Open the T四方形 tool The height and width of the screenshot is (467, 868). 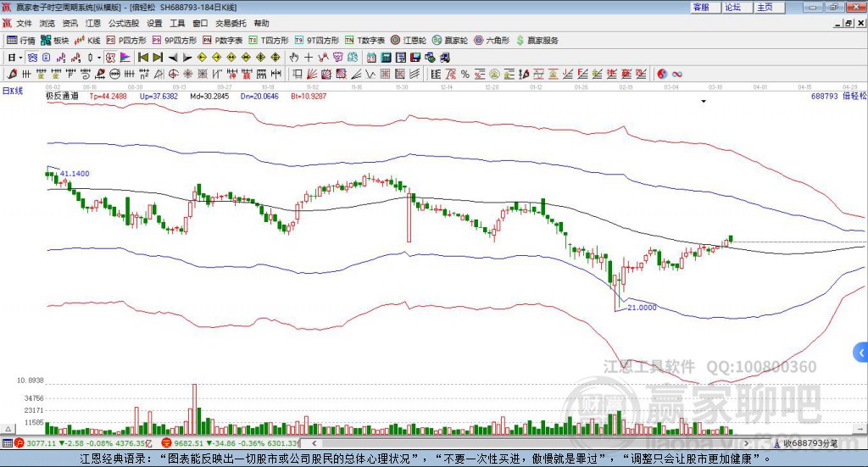coord(269,41)
